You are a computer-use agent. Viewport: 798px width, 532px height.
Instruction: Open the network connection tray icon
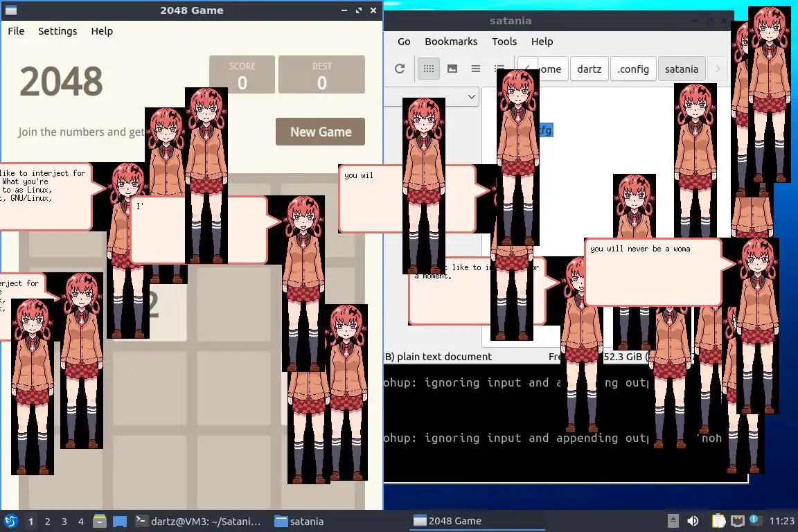[738, 522]
